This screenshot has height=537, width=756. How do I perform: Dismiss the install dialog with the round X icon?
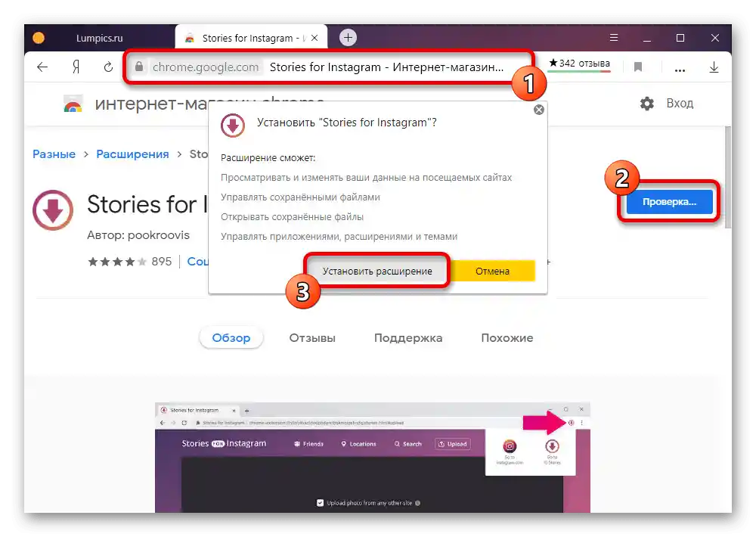tap(539, 110)
